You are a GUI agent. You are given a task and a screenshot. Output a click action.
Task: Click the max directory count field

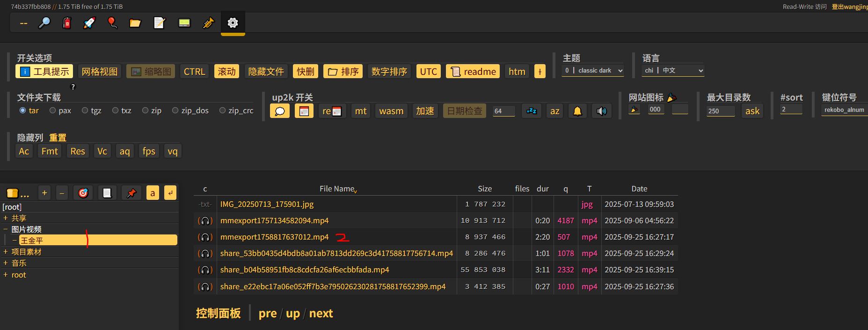tap(720, 111)
